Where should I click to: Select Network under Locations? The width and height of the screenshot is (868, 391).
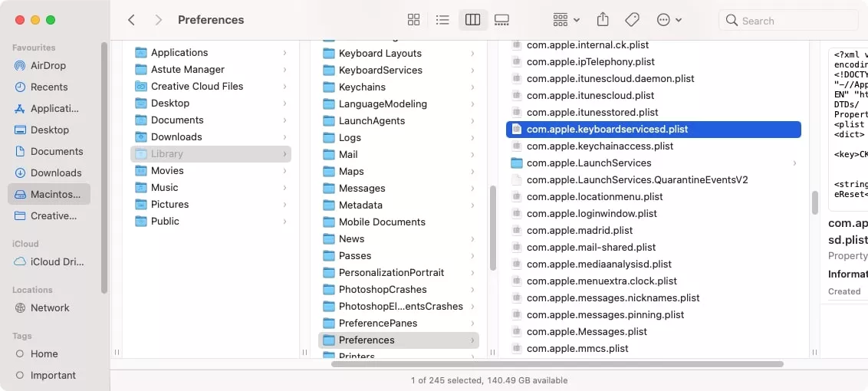tap(50, 307)
